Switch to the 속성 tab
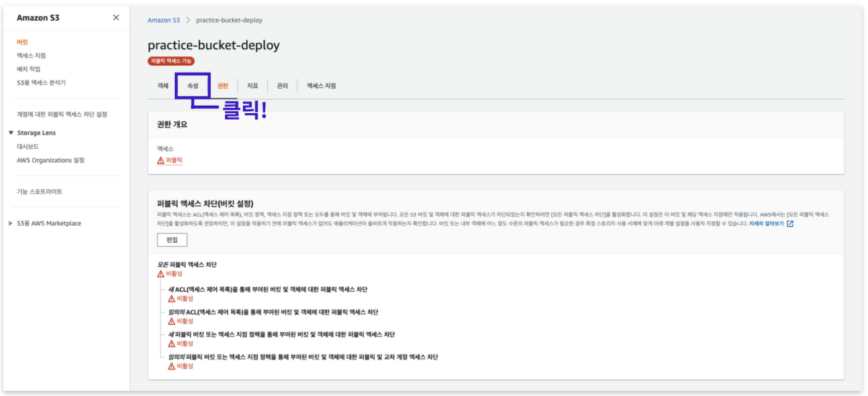Screen dimensions: 868x396 193,86
